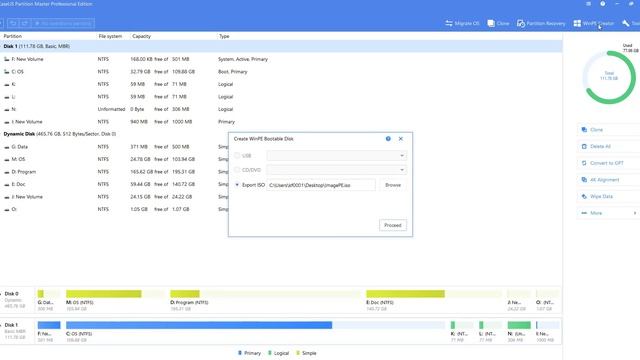Viewport: 640px width, 360px height.
Task: Select the E: Doc partition row
Action: coord(114,184)
